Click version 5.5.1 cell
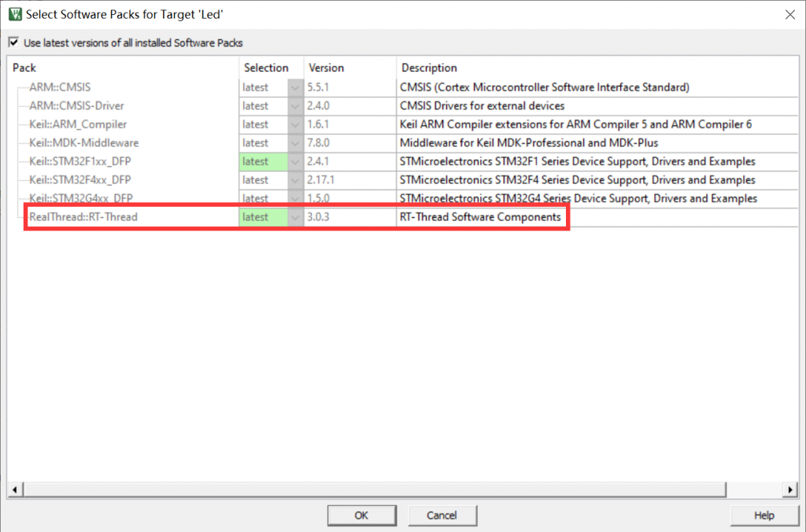This screenshot has height=532, width=806. point(350,87)
